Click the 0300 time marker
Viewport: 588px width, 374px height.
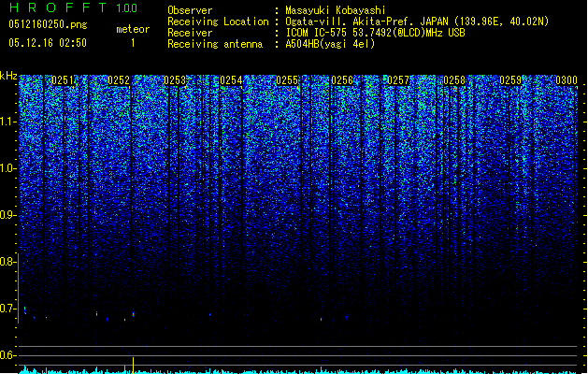click(x=566, y=80)
